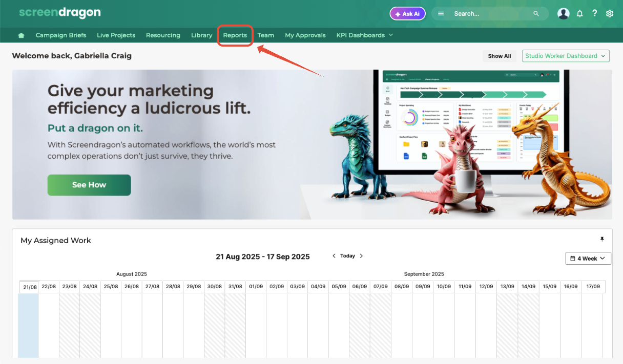Viewport: 623px width, 364px height.
Task: Select the 22/08 date column header
Action: [x=49, y=287]
